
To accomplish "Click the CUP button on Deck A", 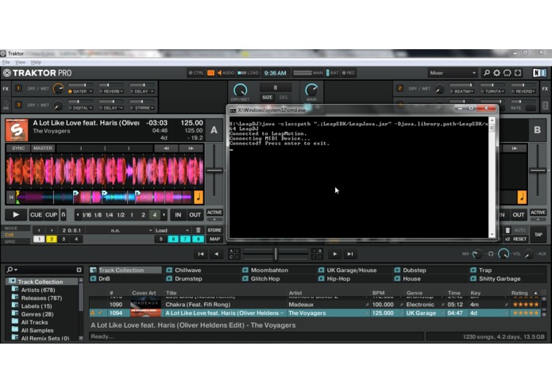I will [x=51, y=214].
